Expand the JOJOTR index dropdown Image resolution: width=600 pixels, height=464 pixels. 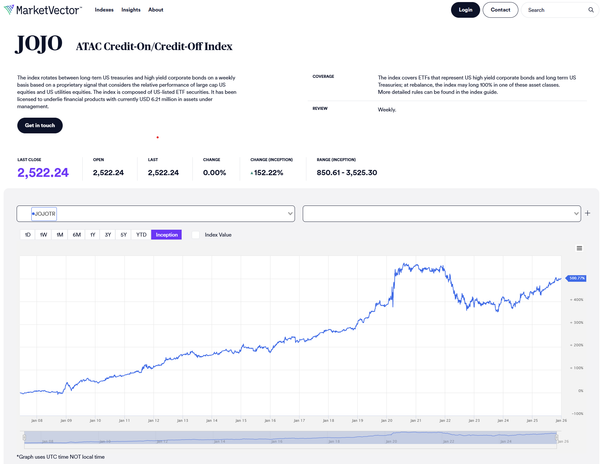(x=156, y=213)
